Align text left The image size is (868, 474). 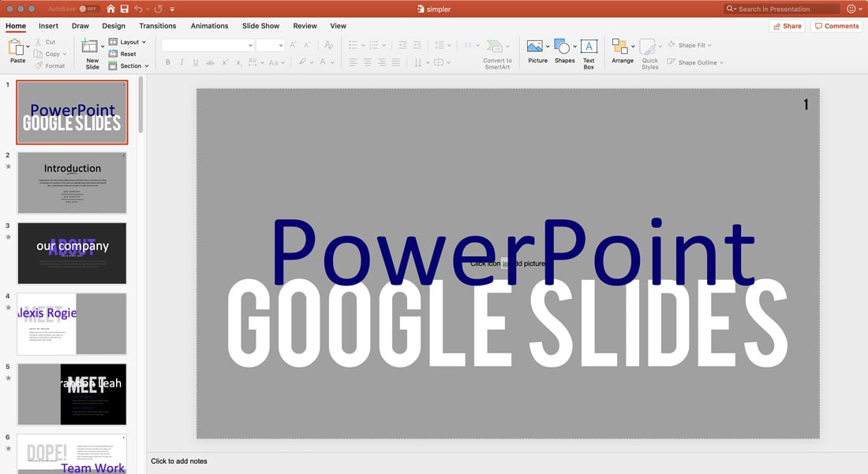354,62
